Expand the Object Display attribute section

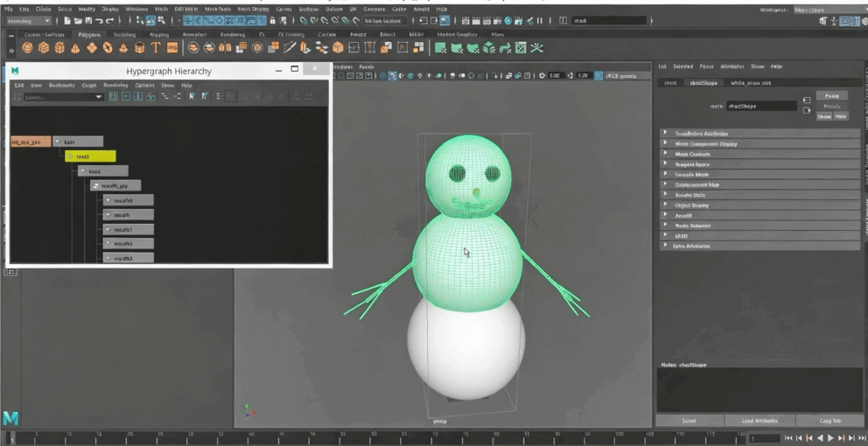(692, 206)
